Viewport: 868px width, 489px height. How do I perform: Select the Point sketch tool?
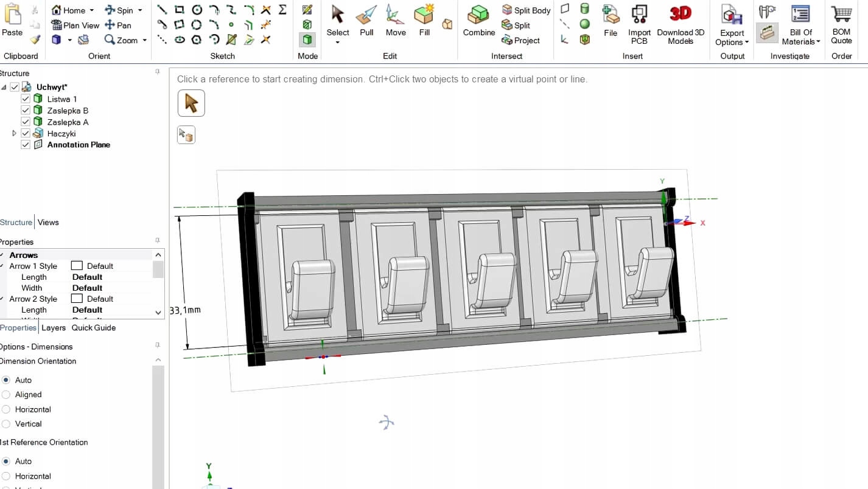tap(231, 25)
